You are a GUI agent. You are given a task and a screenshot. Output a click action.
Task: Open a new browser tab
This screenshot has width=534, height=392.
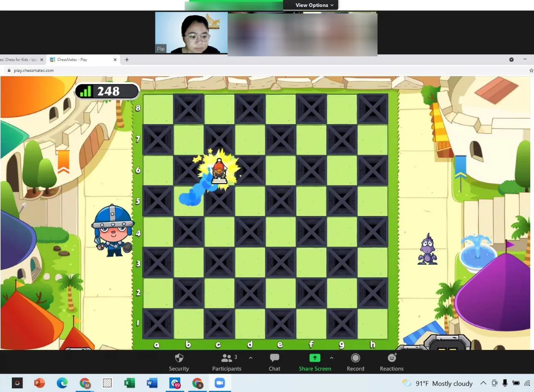click(127, 60)
